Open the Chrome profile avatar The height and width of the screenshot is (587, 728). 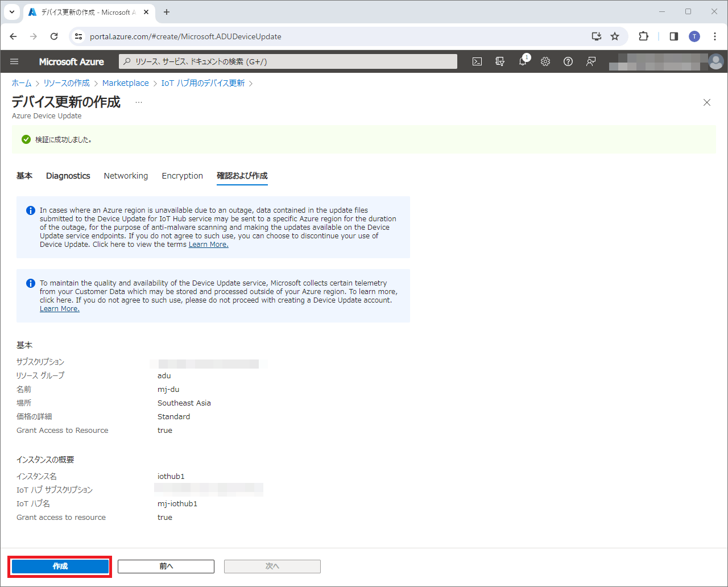coord(694,36)
